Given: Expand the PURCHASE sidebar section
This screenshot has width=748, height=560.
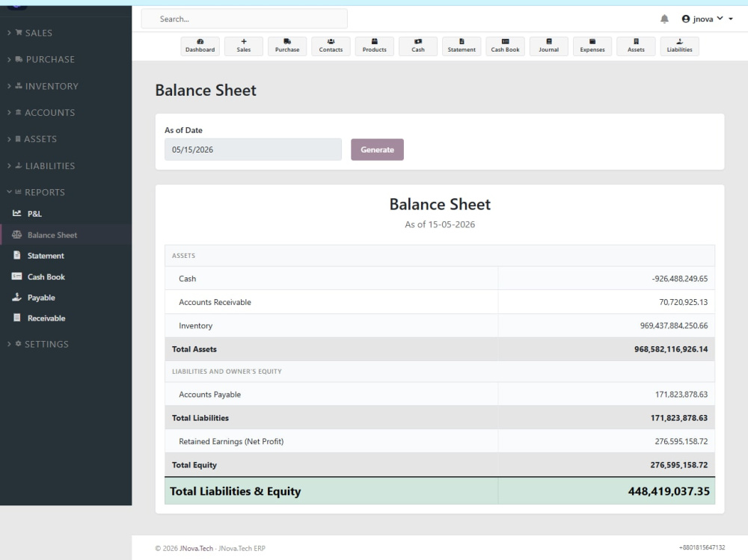Looking at the screenshot, I should click(x=41, y=60).
